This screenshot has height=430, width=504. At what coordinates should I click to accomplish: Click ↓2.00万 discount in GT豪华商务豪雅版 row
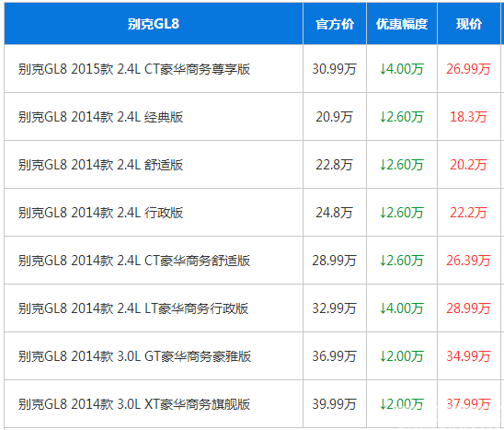coord(402,356)
